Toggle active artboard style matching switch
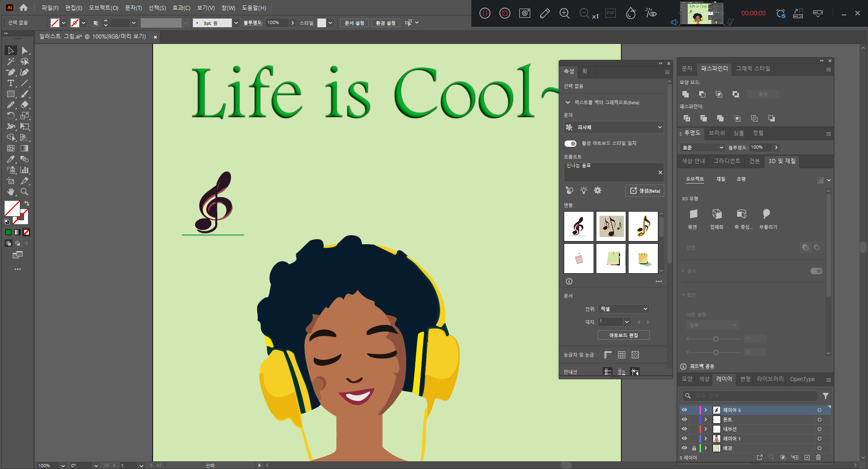 [571, 144]
